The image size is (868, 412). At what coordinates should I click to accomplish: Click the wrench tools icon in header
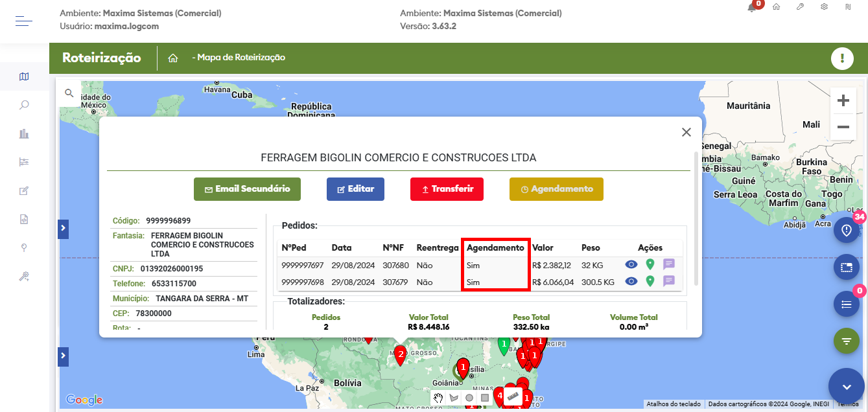pyautogui.click(x=800, y=6)
